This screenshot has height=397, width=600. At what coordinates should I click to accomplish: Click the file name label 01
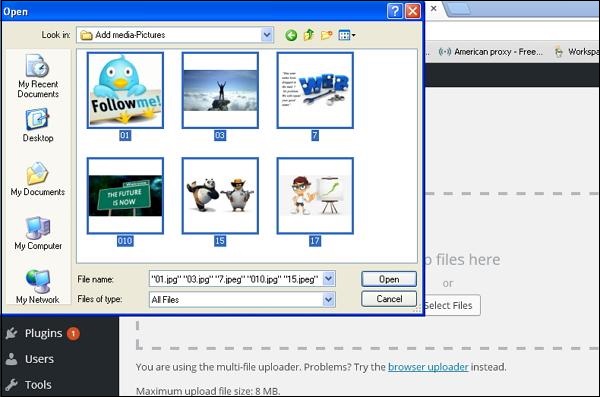click(x=125, y=136)
